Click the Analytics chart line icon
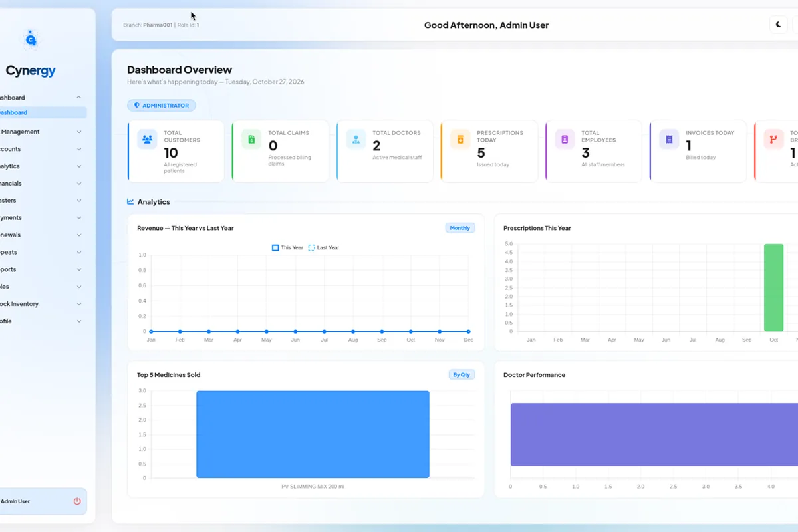 [x=131, y=202]
